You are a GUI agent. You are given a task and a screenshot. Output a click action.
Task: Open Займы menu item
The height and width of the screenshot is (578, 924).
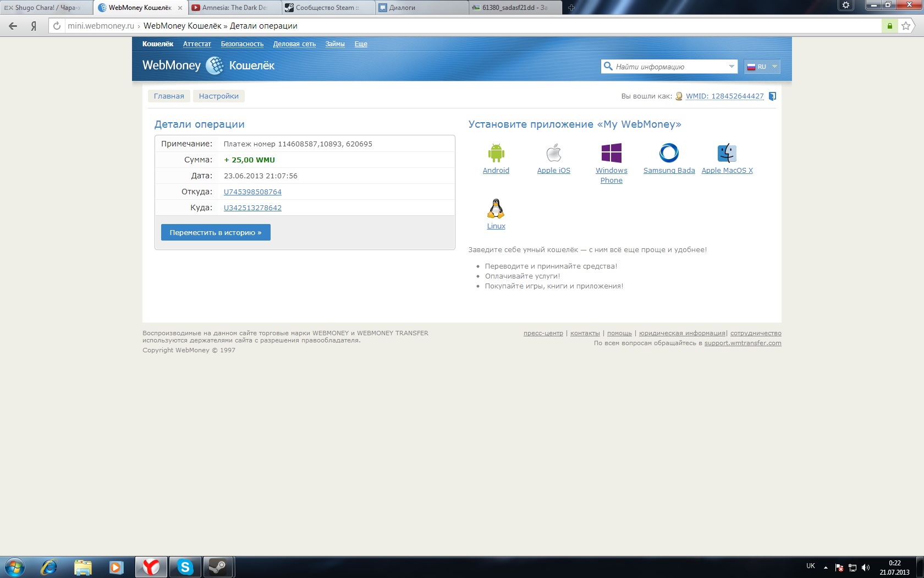(x=335, y=44)
